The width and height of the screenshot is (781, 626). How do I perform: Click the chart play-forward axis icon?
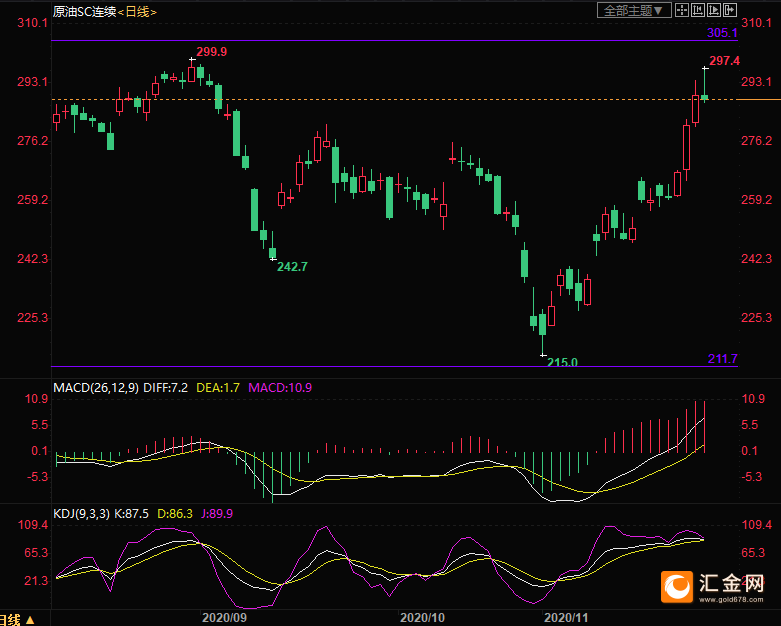point(714,10)
